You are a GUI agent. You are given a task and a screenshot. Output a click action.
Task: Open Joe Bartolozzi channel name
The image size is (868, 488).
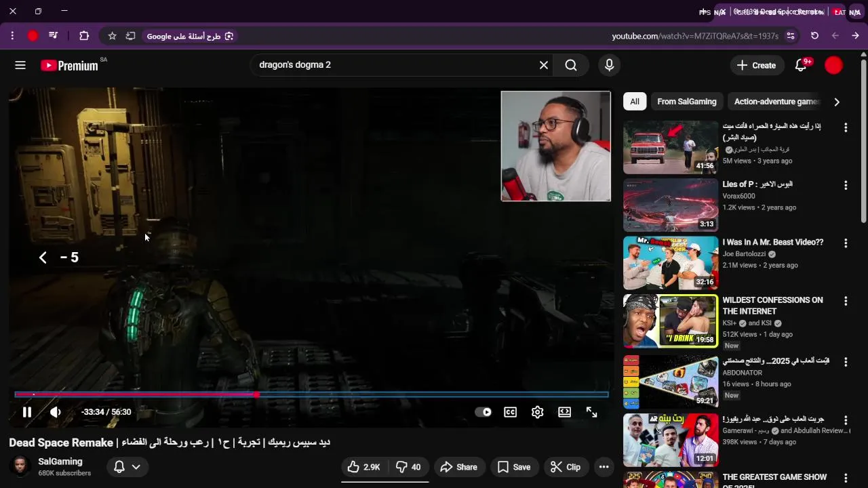click(x=745, y=254)
